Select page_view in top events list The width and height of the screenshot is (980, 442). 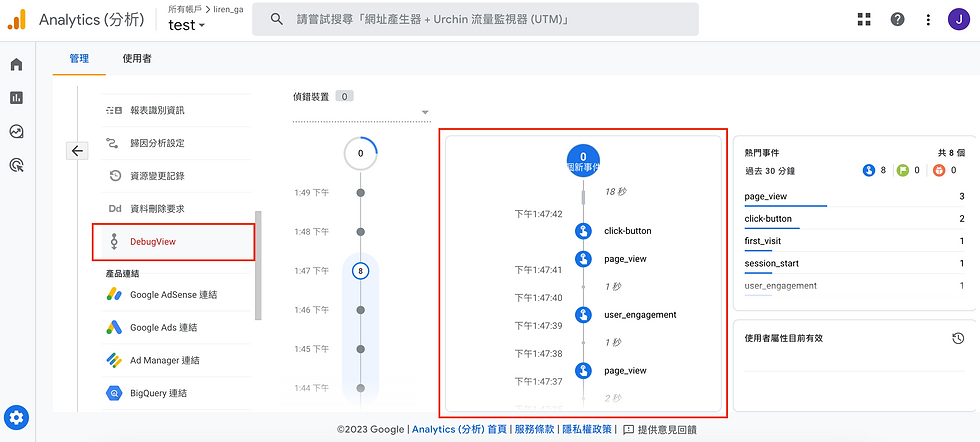(854, 197)
